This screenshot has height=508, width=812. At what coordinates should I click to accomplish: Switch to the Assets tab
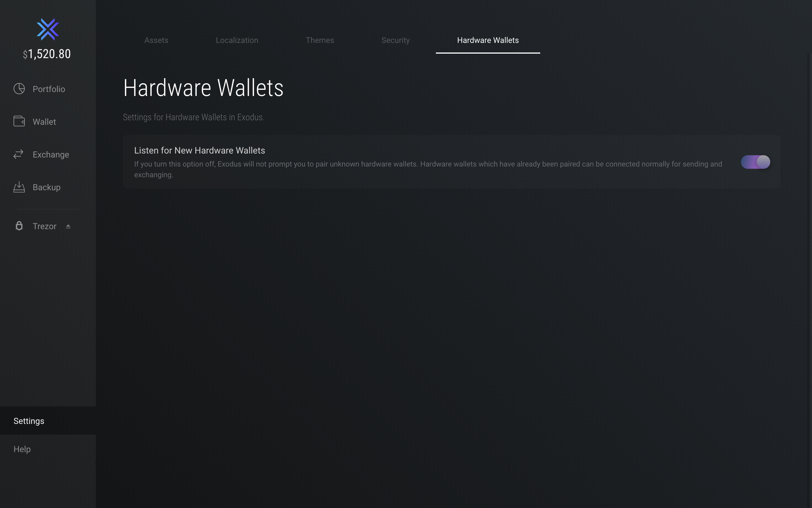(156, 40)
